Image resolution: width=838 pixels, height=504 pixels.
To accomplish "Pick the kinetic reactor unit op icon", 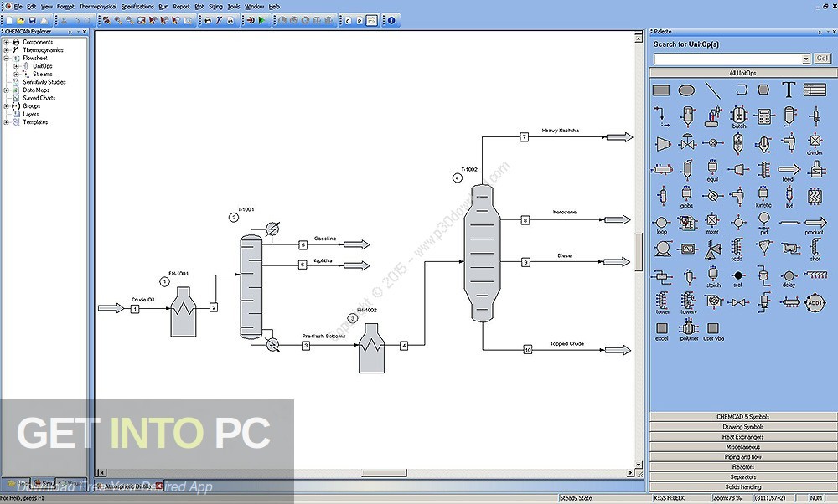I will point(763,197).
